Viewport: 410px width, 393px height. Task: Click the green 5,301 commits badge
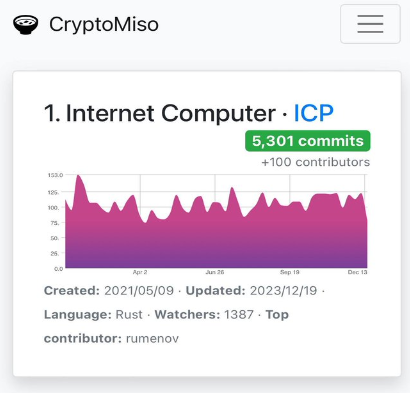click(308, 141)
